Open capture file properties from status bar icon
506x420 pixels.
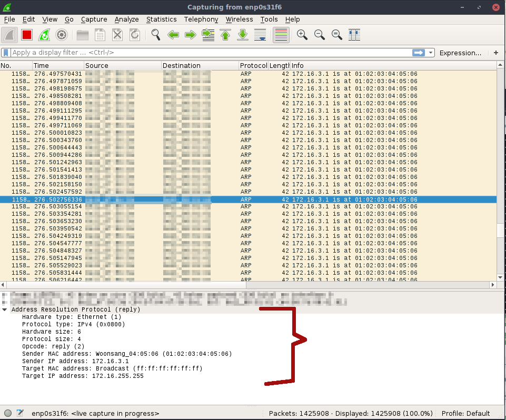(20, 413)
